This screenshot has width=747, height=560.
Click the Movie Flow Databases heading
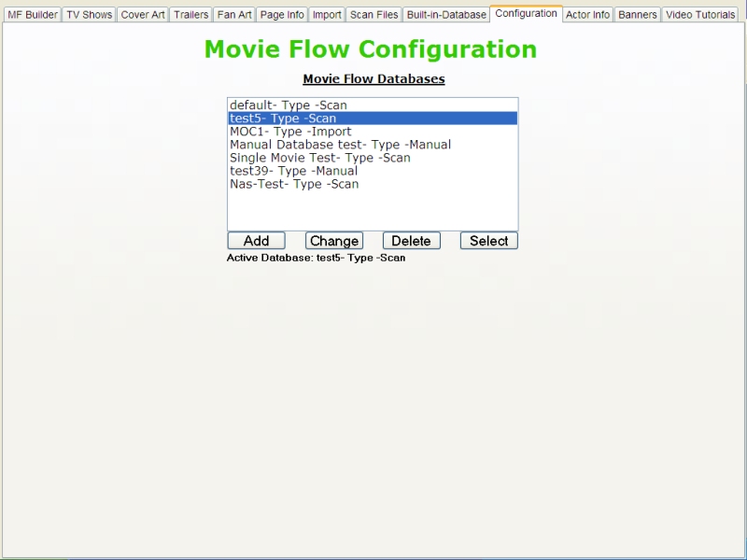pyautogui.click(x=373, y=79)
